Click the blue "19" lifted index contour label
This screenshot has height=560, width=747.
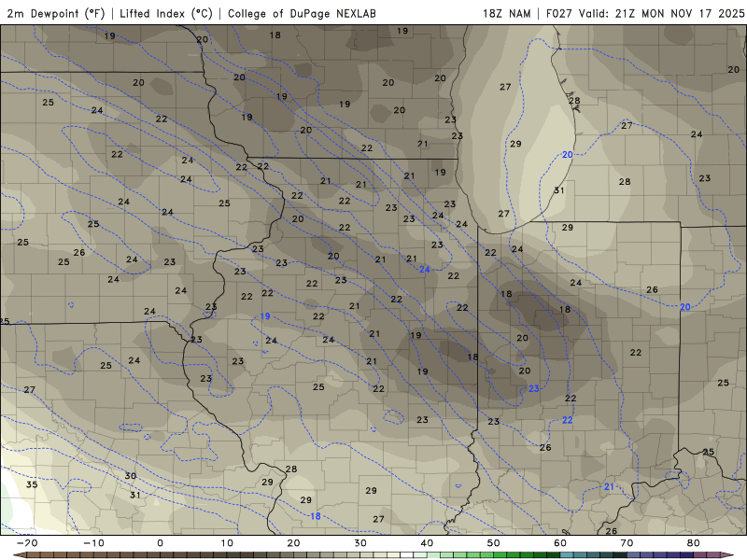point(265,316)
